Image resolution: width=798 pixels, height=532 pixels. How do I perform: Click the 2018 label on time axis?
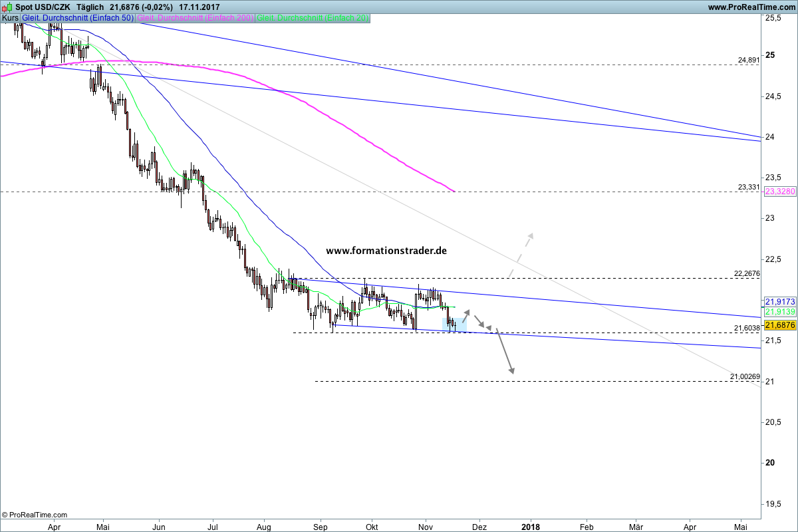coord(531,526)
